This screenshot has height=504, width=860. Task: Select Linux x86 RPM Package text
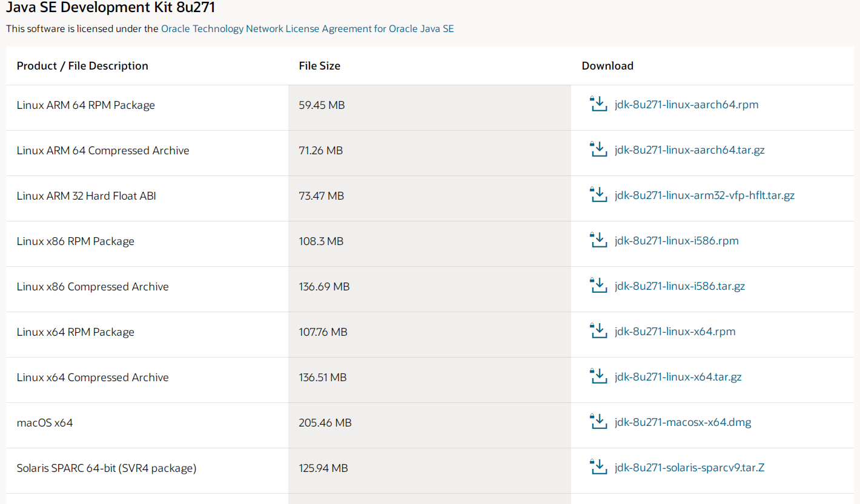tap(76, 241)
